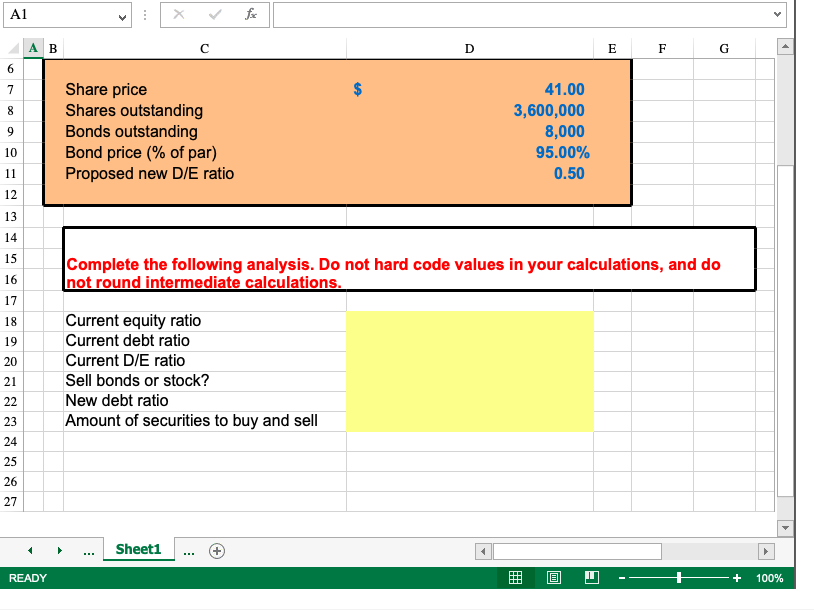Click the 0.50 proposed D/E value
Screen dimensions: 814x613
click(569, 173)
